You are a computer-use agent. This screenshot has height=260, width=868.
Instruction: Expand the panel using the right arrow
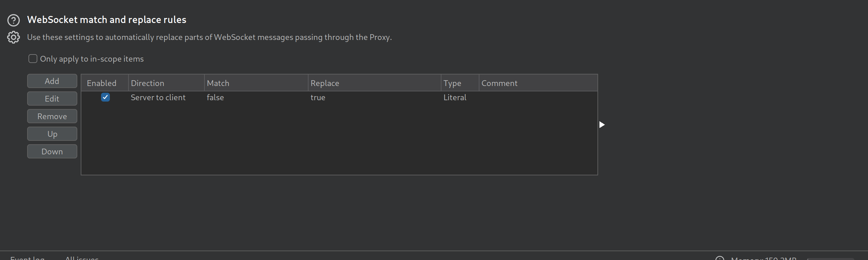(602, 125)
